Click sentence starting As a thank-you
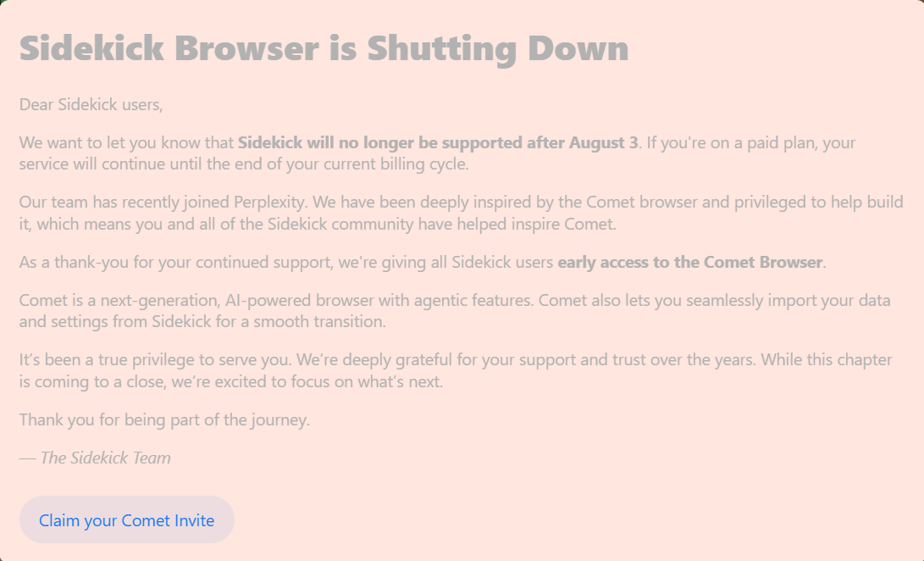Image resolution: width=924 pixels, height=561 pixels. (x=423, y=263)
